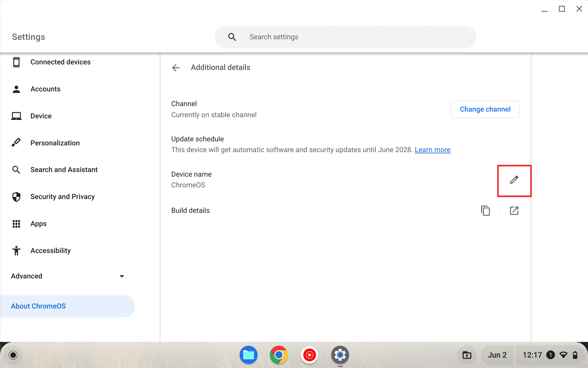This screenshot has width=588, height=368.
Task: Click the magnifier icon in the search bar
Action: coord(232,37)
